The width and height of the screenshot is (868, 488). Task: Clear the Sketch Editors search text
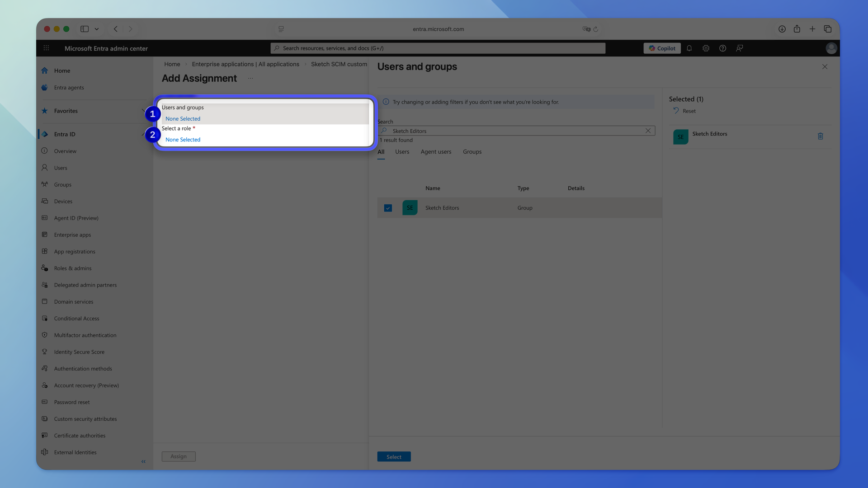[648, 131]
